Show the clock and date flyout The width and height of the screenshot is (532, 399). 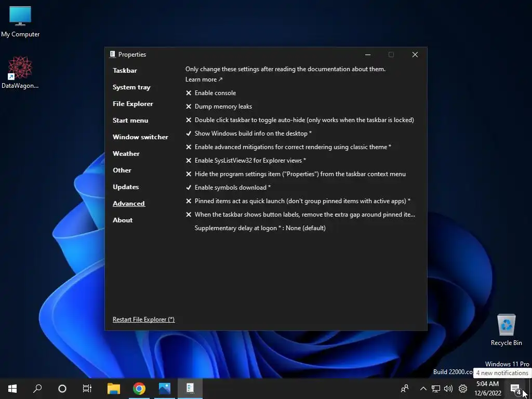[x=487, y=389]
